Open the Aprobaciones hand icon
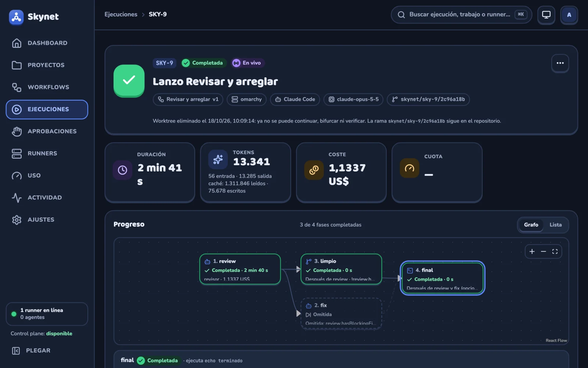The width and height of the screenshot is (588, 368). (x=17, y=131)
